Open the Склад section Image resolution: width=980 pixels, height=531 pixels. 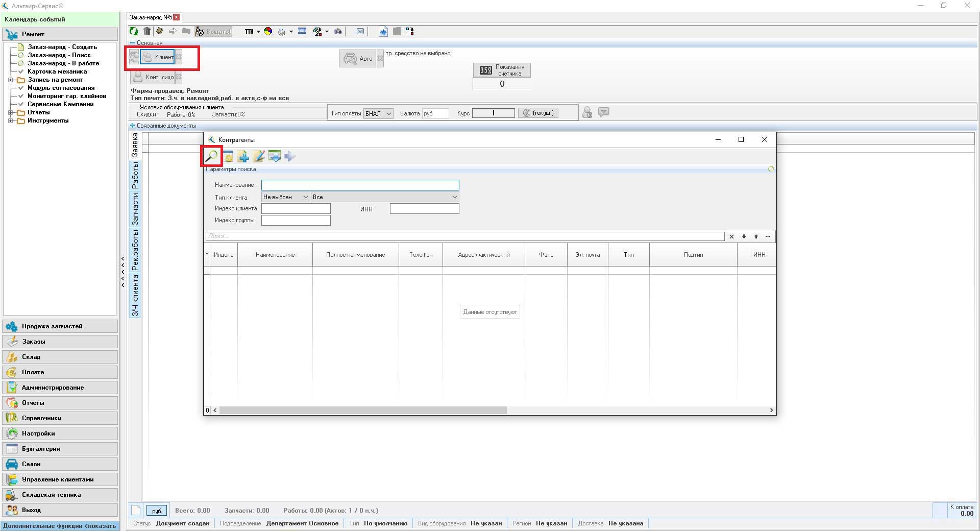[60, 357]
